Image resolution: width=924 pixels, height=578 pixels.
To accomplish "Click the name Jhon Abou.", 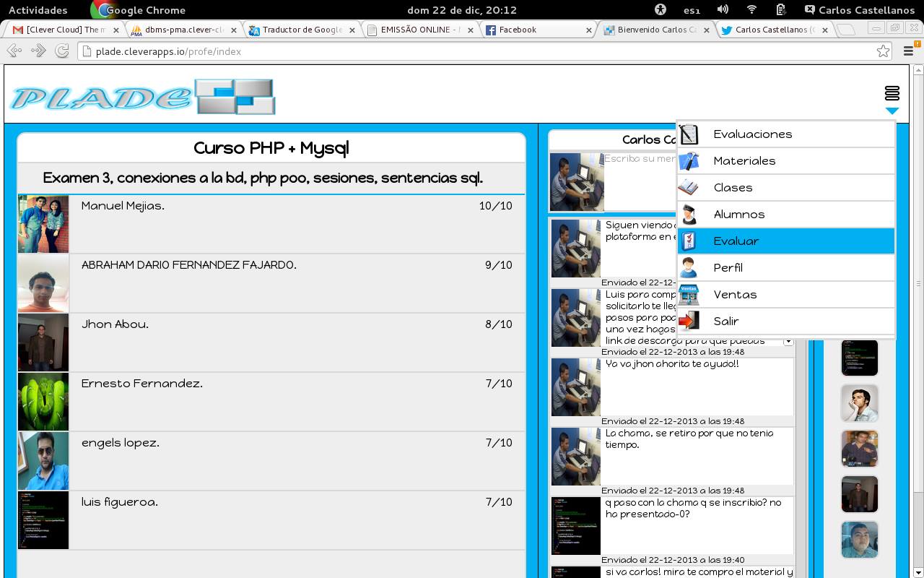I will coord(115,324).
